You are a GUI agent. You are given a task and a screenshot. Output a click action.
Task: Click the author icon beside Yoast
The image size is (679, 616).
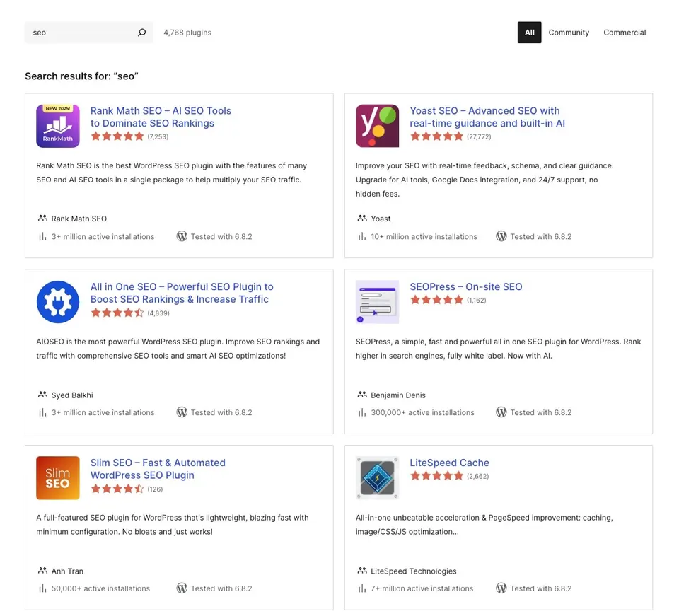point(362,218)
